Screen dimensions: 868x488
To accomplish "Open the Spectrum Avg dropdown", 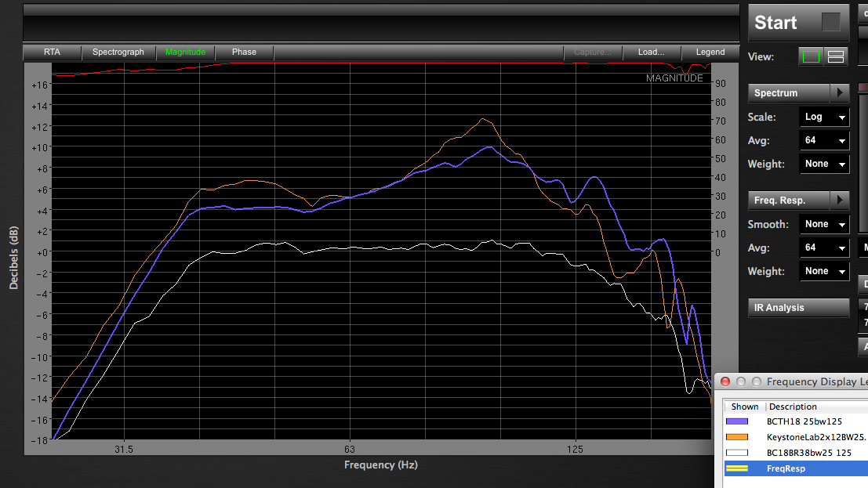I will [x=824, y=140].
